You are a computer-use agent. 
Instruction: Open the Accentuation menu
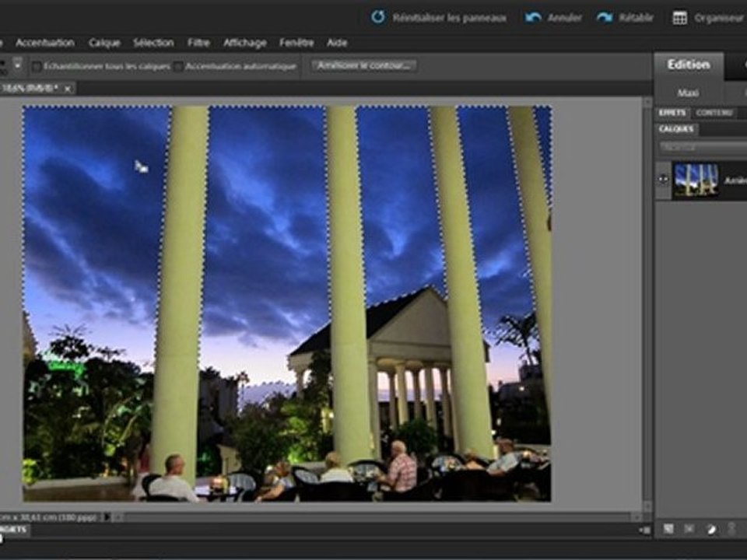click(x=45, y=43)
